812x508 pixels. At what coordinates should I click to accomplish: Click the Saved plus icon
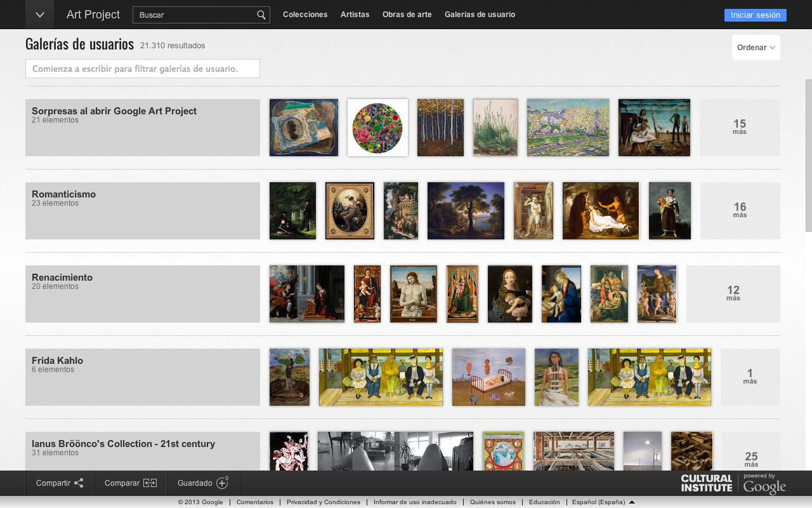pyautogui.click(x=222, y=483)
